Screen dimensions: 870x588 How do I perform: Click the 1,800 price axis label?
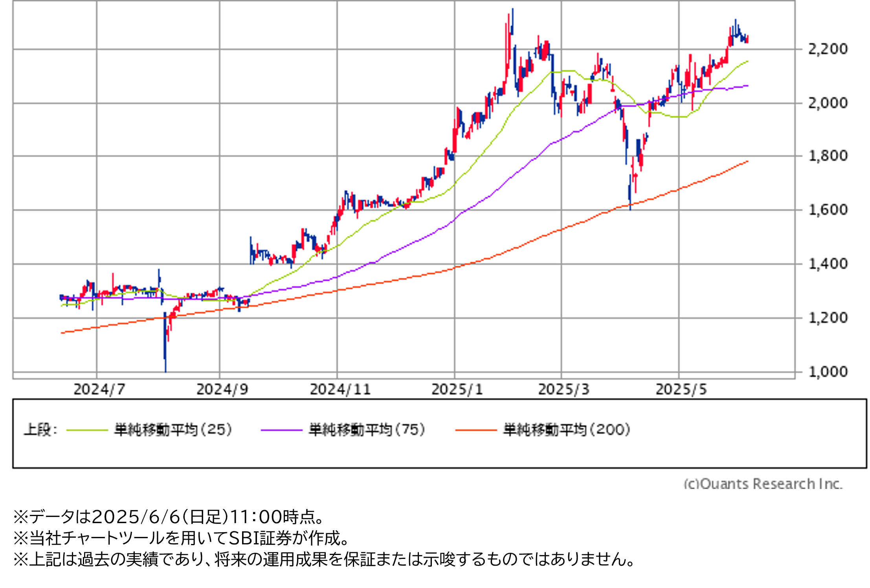(x=828, y=156)
